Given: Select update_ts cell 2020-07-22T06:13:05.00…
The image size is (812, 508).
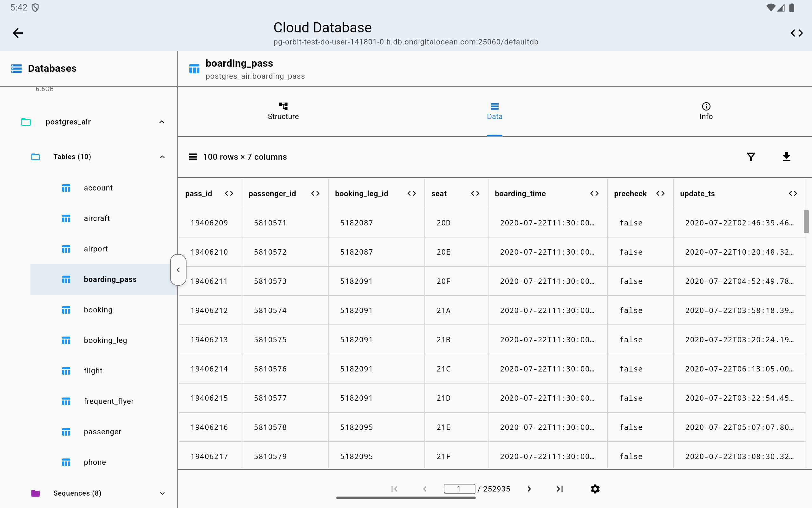Looking at the screenshot, I should click(x=739, y=369).
